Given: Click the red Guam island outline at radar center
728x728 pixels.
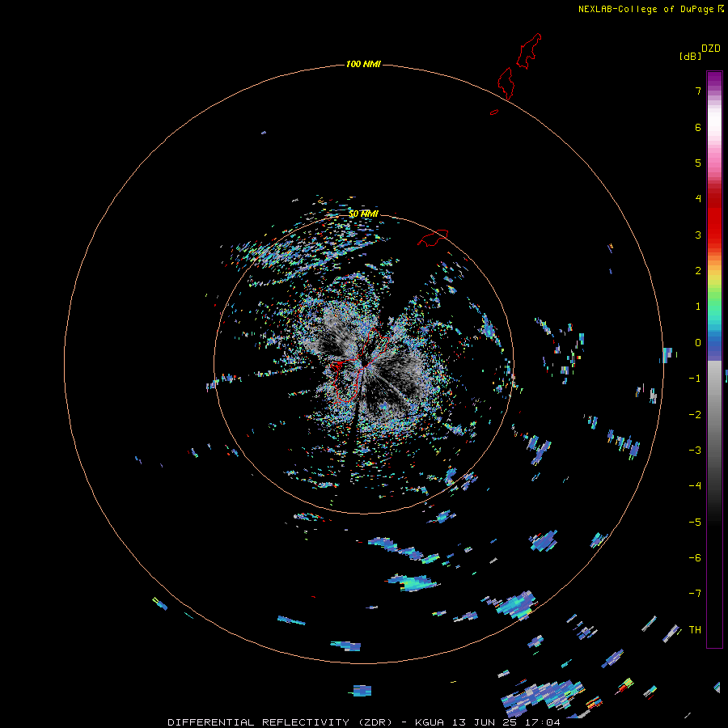Looking at the screenshot, I should tap(359, 365).
